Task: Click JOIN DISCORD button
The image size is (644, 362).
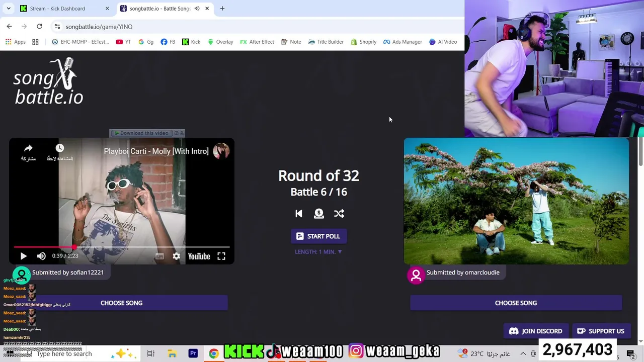Action: coord(535,331)
